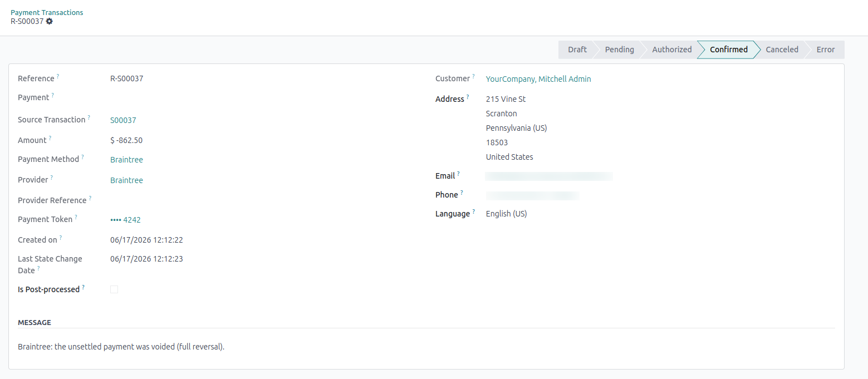Viewport: 868px width, 379px height.
Task: Open the Braintree link in the Provider field
Action: [x=126, y=180]
